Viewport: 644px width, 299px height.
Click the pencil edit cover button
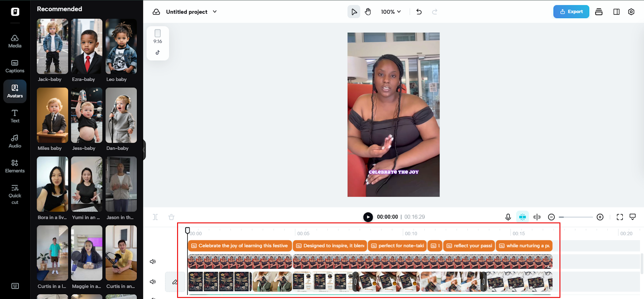click(x=175, y=282)
